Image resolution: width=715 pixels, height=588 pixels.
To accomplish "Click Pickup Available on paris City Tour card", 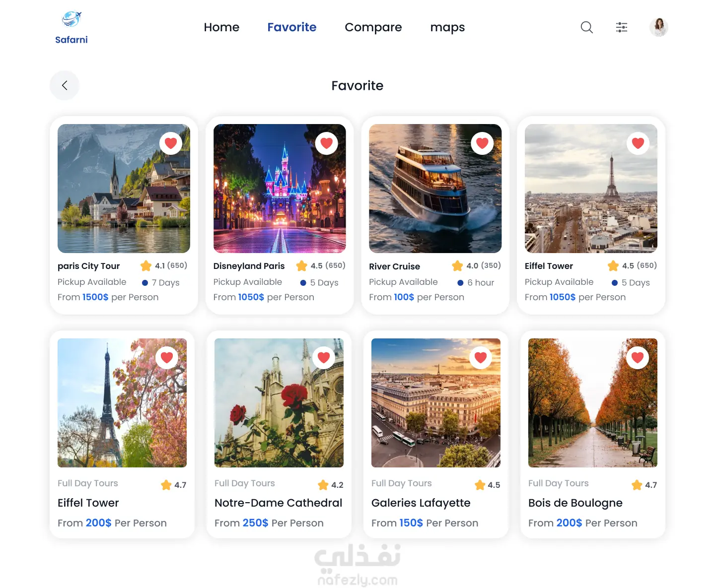I will coord(92,282).
